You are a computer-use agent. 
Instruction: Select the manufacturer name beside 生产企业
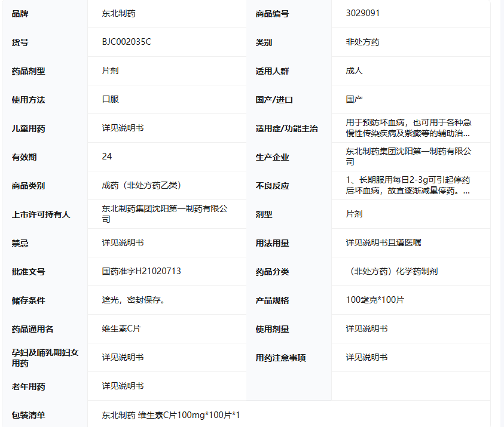coord(408,156)
